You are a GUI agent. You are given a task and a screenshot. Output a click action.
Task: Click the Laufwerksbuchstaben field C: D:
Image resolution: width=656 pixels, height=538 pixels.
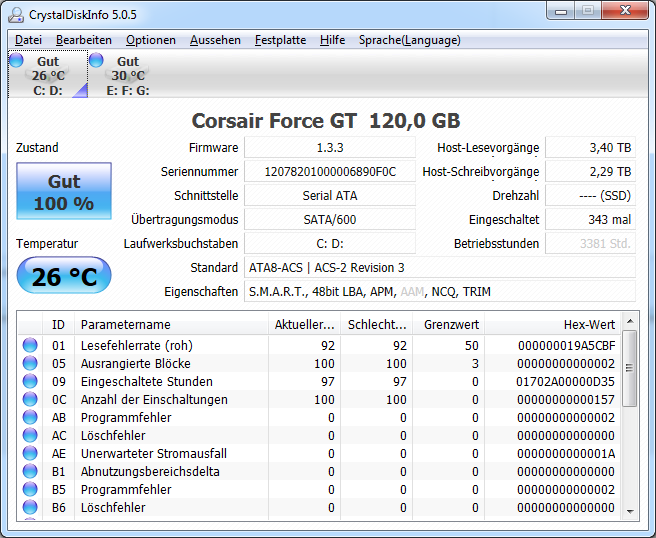tap(330, 243)
